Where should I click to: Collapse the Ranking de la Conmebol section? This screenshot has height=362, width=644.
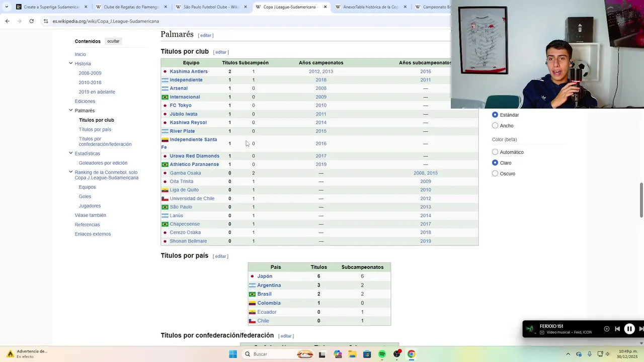70,172
